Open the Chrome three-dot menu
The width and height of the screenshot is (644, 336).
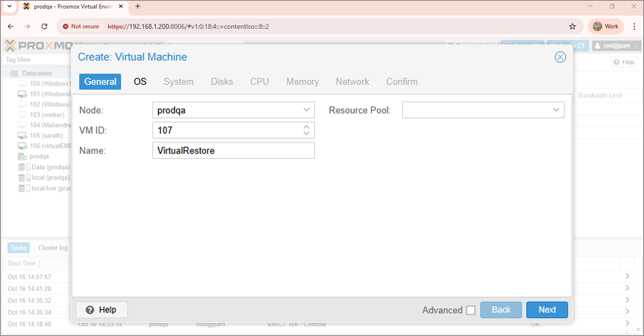[x=634, y=26]
